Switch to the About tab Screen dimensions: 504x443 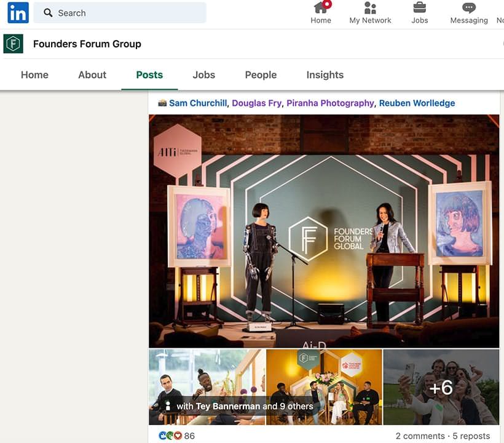pos(92,74)
